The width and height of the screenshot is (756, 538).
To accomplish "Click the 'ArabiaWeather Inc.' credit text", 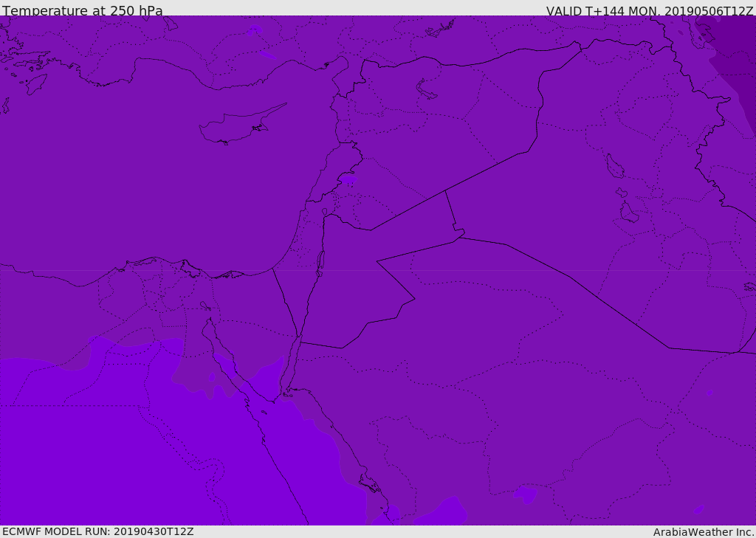I will tap(704, 532).
